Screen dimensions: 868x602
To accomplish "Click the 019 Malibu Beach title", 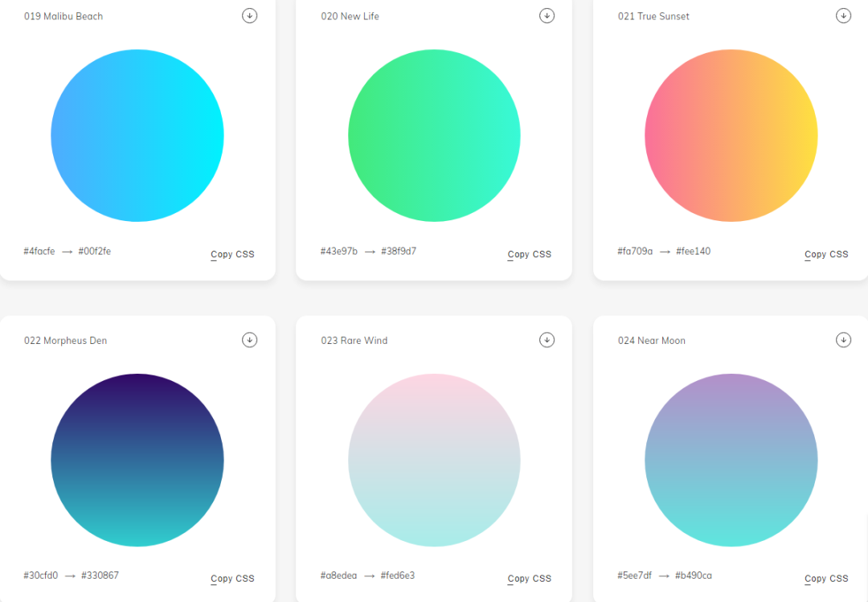I will [x=63, y=17].
